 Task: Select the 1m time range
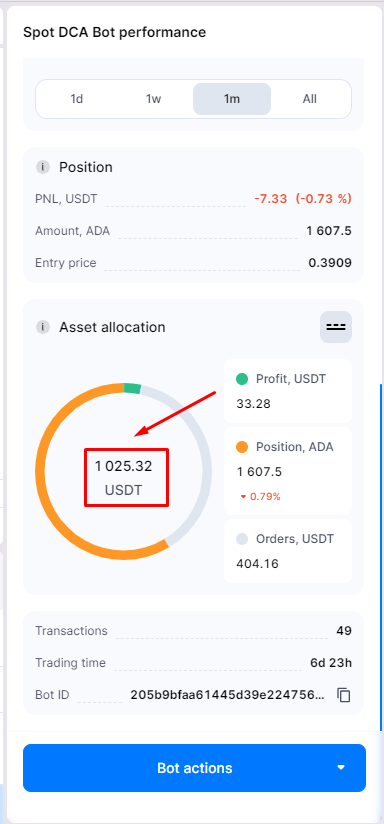[232, 99]
